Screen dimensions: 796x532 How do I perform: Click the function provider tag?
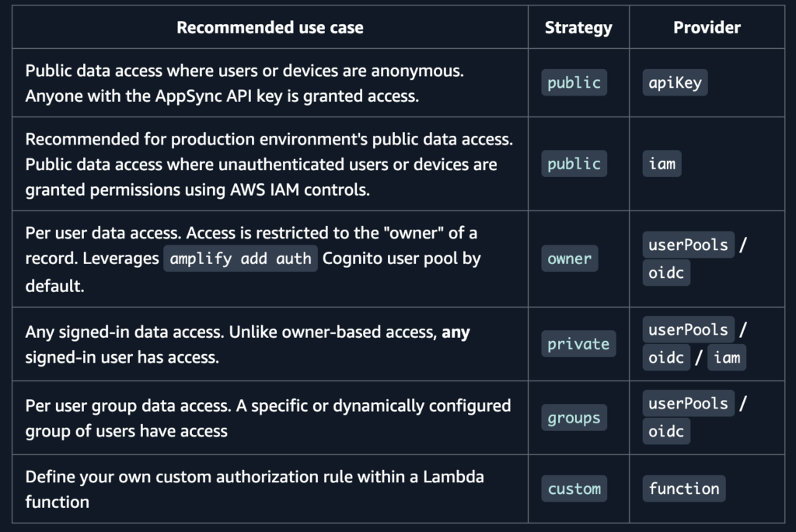684,489
